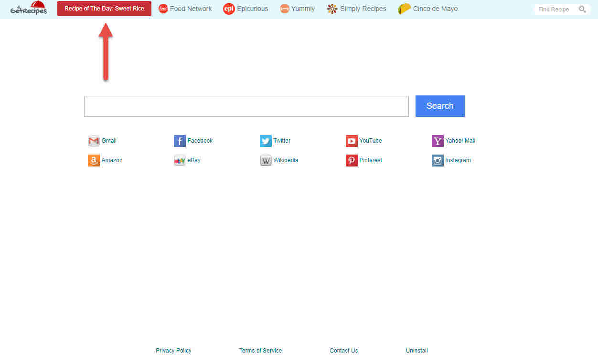
Task: Click the GetRecipes logo
Action: point(29,9)
